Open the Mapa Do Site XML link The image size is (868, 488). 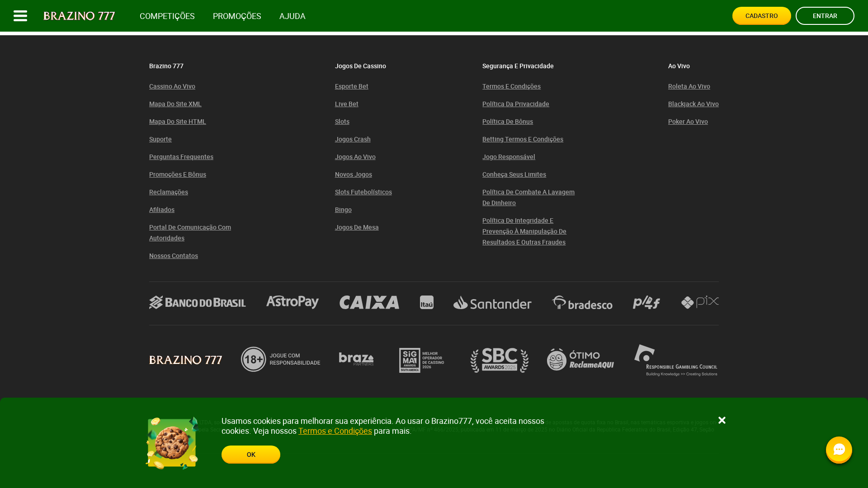tap(175, 104)
